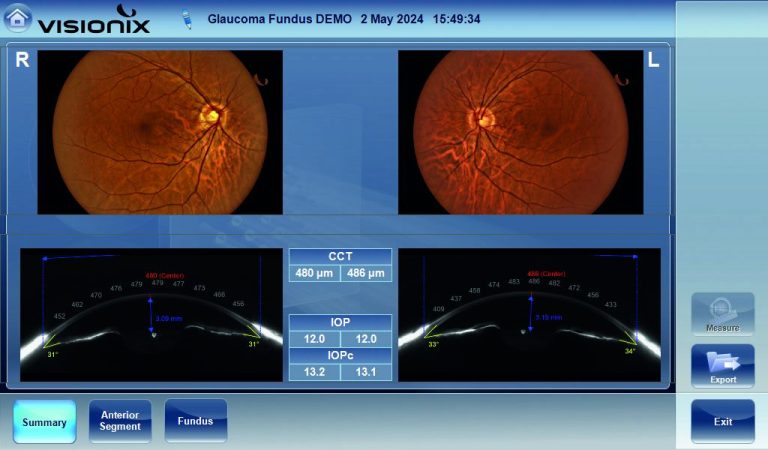Open the right eye anterior segment scan
Viewport: 768px width, 450px height.
click(151, 315)
